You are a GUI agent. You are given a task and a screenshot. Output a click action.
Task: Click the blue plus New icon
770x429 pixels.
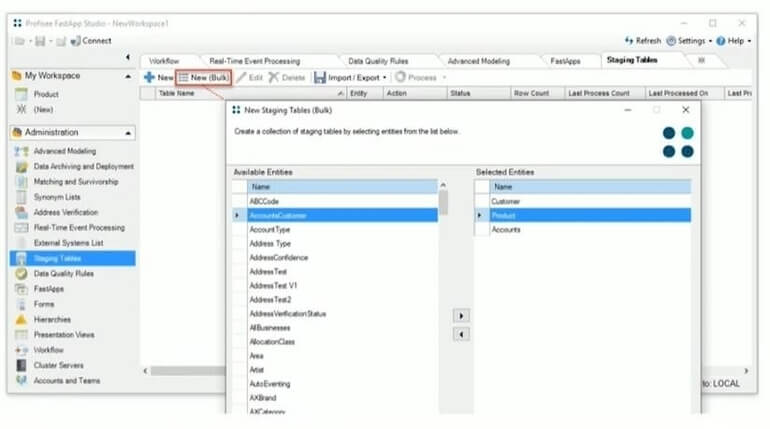149,77
